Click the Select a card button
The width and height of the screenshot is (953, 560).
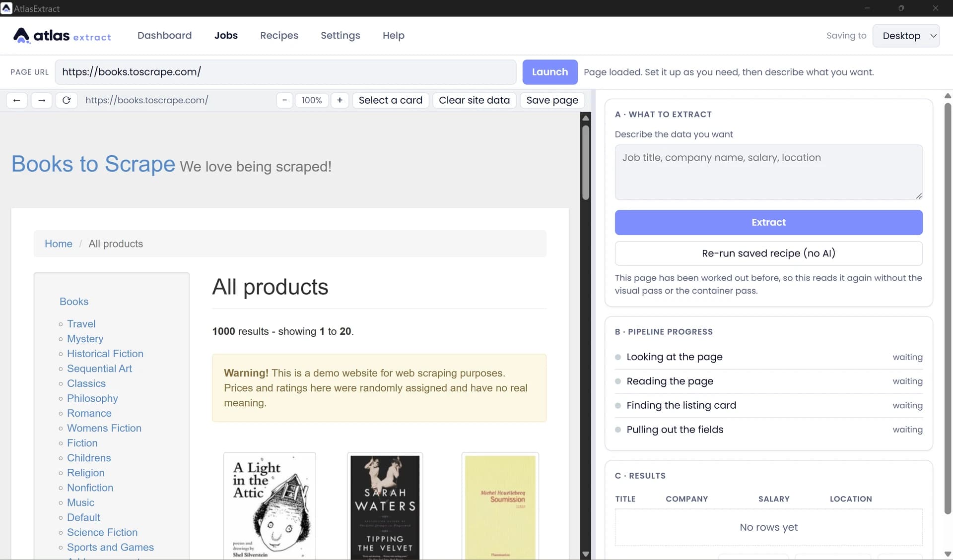pos(391,100)
